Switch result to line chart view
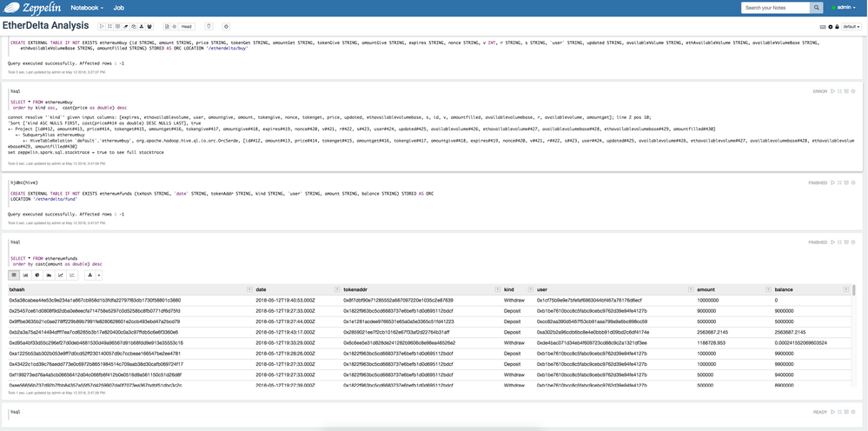This screenshot has height=431, width=868. tap(61, 275)
